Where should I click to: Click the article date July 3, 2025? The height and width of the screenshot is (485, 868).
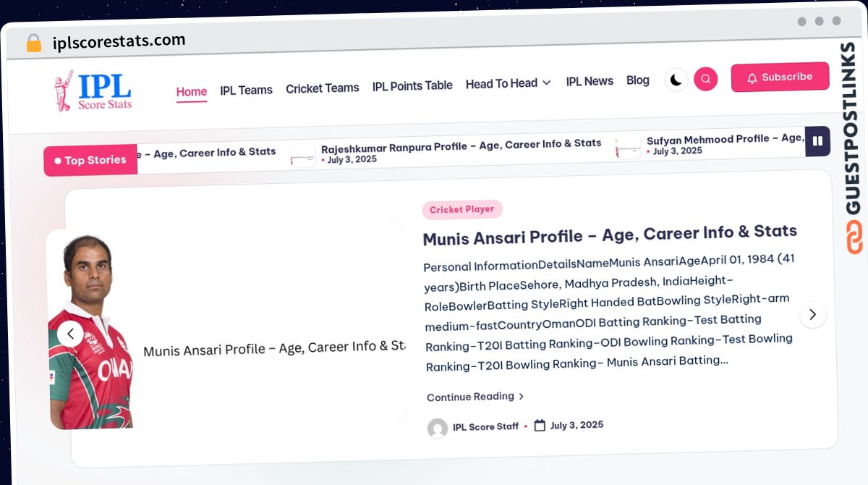coord(576,425)
